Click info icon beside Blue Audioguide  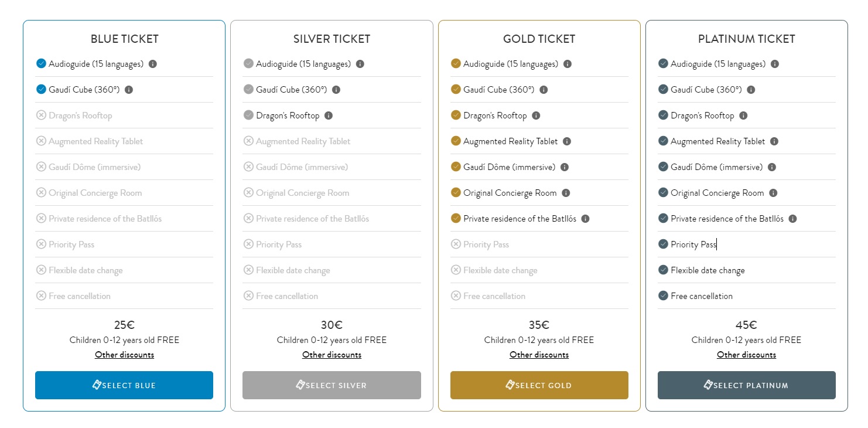[x=153, y=64]
